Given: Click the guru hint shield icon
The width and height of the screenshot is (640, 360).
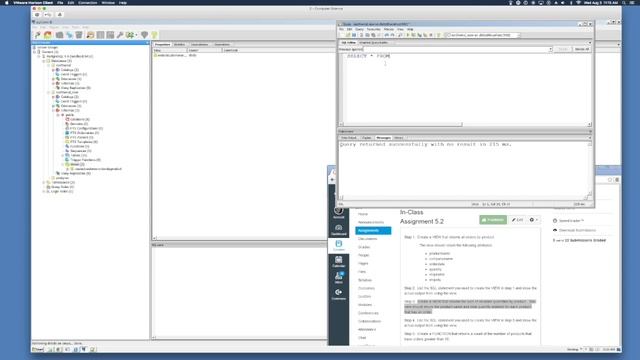Looking at the screenshot, I should (144, 36).
